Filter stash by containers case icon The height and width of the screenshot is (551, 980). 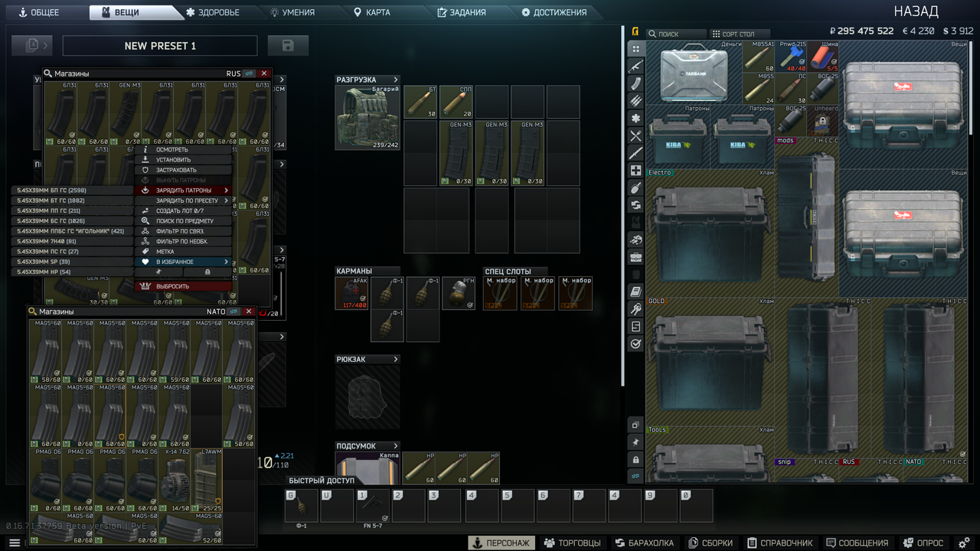coord(635,257)
